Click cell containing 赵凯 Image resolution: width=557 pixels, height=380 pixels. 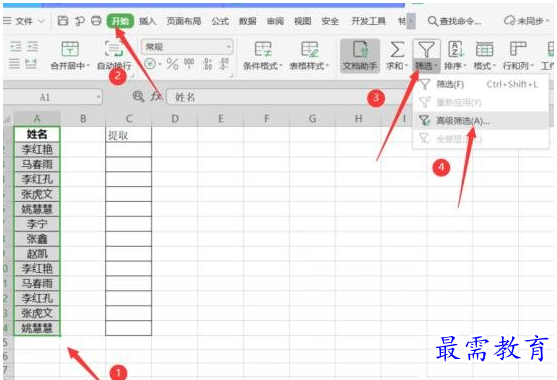pos(37,254)
